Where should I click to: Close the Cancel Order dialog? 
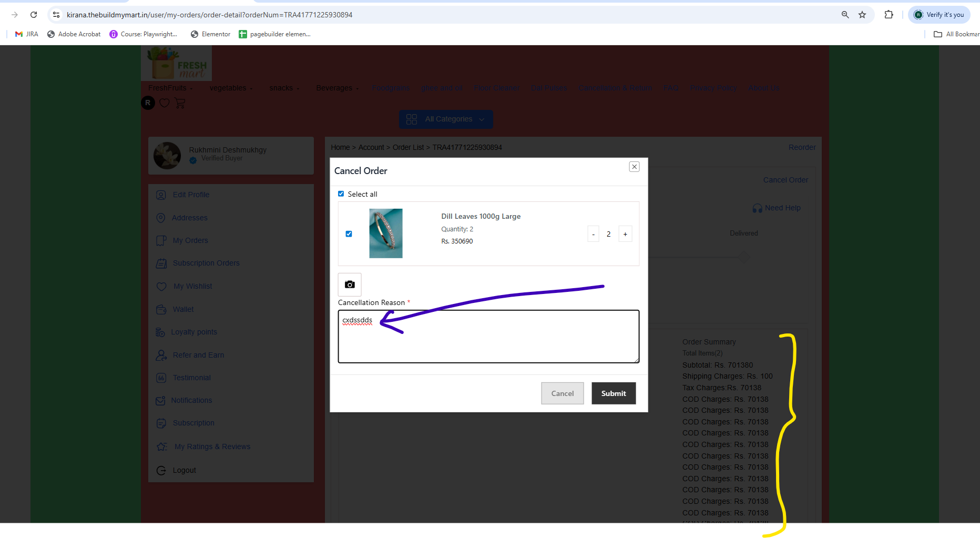635,167
